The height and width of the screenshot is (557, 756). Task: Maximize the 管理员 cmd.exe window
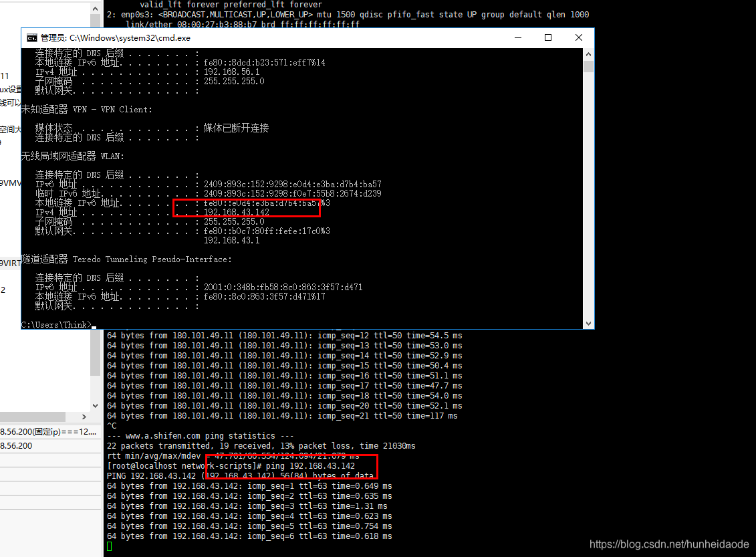[548, 37]
